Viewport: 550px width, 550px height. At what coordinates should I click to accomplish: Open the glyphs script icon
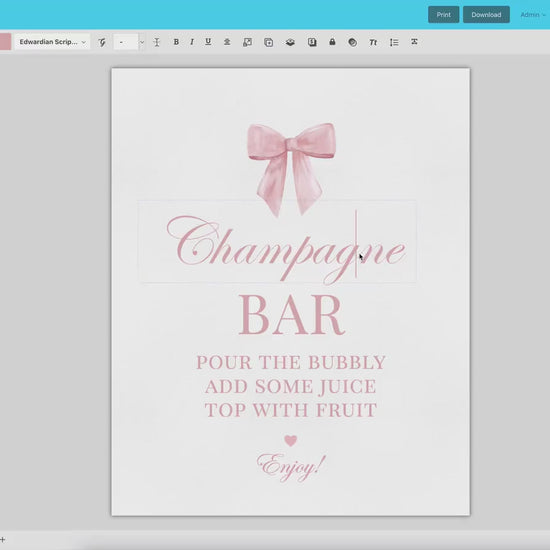(x=102, y=42)
